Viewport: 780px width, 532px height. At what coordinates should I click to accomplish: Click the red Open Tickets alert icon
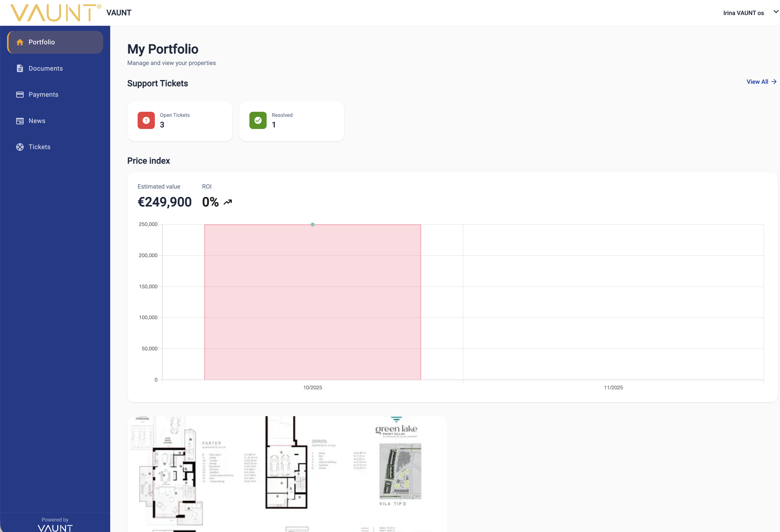point(146,120)
